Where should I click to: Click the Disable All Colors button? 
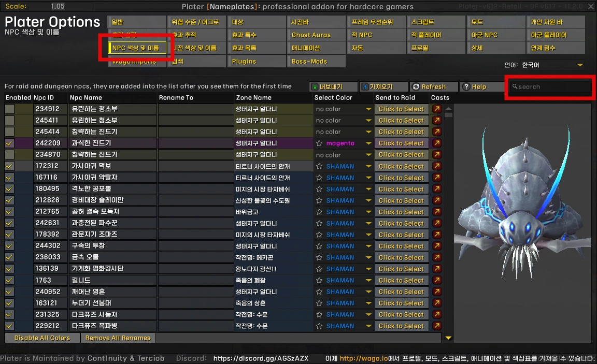42,338
